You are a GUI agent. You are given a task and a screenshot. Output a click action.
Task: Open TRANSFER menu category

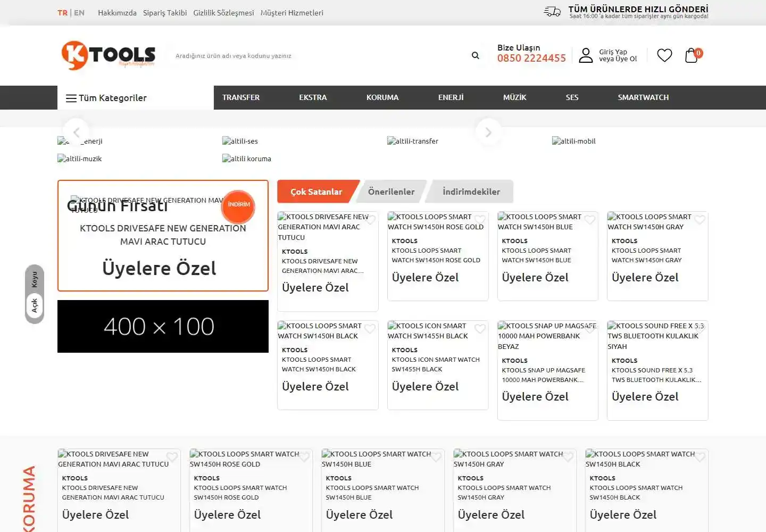(241, 97)
